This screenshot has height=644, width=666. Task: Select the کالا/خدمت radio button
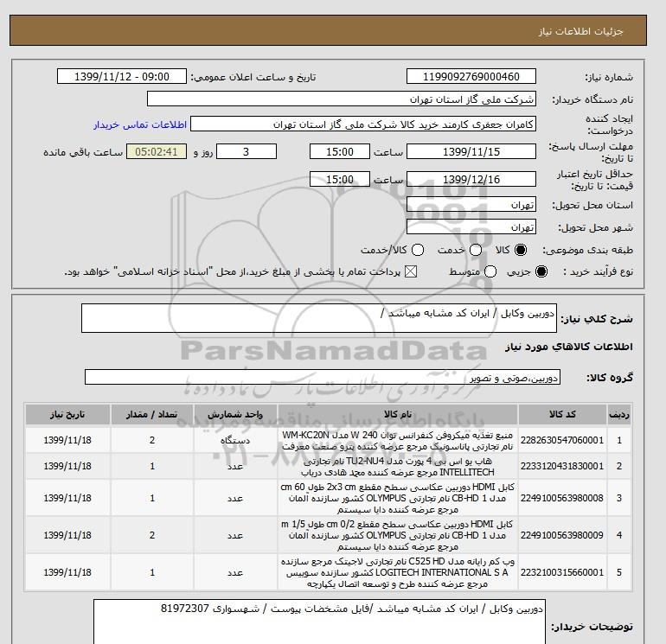[x=418, y=250]
